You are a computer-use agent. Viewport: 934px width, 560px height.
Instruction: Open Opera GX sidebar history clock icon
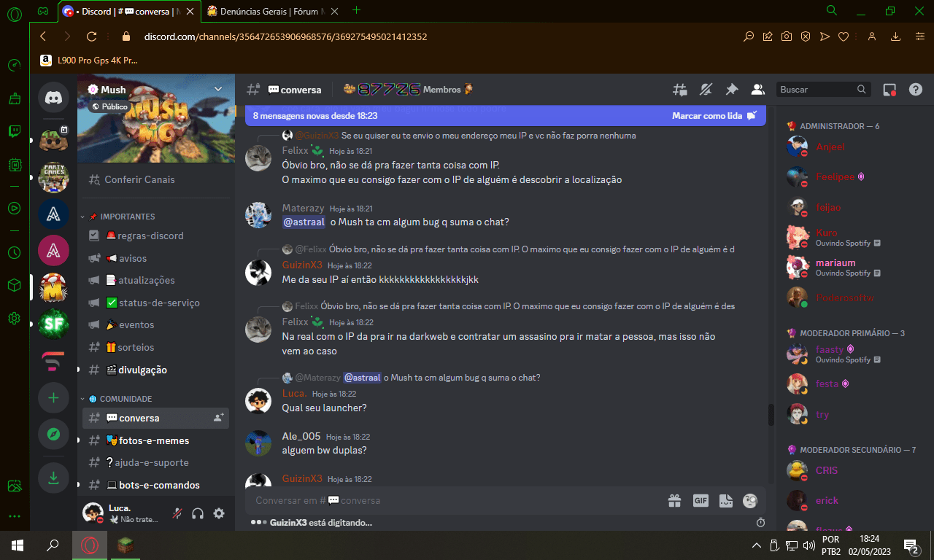click(x=14, y=253)
